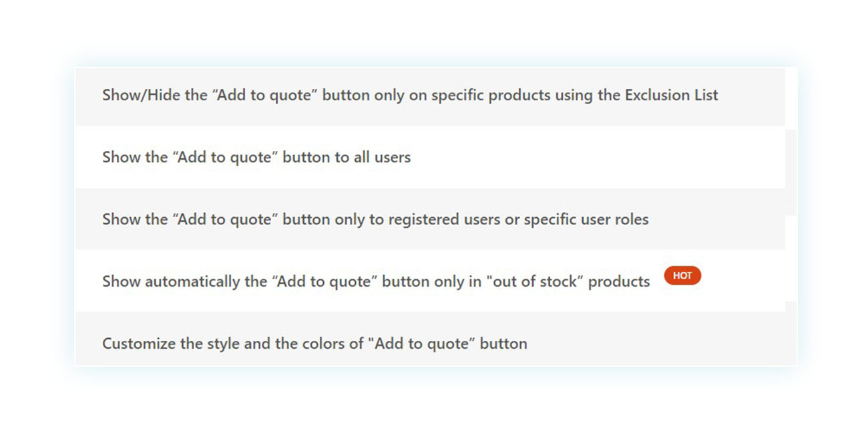Click the orange HOT badge
The height and width of the screenshot is (427, 868).
(682, 275)
